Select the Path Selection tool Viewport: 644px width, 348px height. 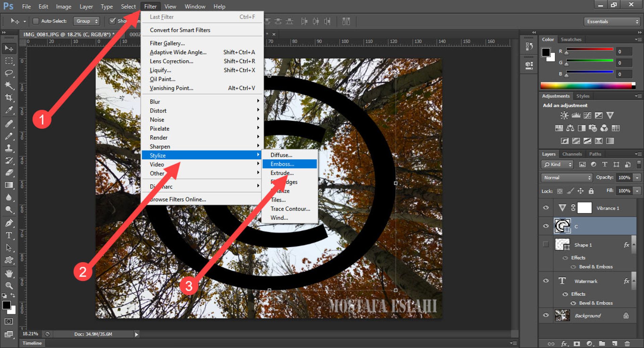coord(9,248)
